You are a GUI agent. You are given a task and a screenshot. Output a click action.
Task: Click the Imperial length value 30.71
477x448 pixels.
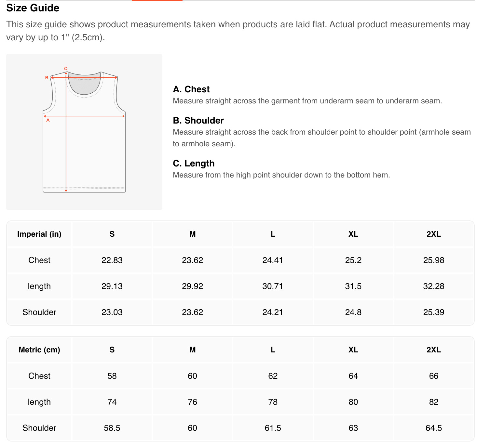(273, 286)
